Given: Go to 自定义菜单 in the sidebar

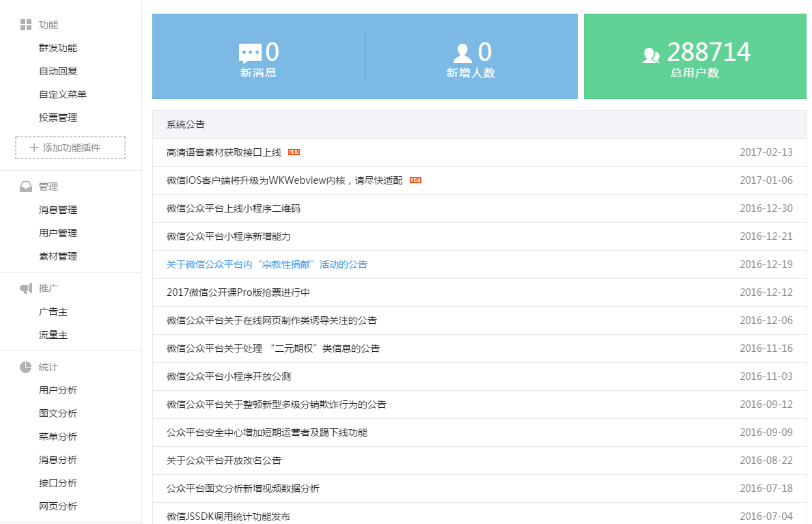Looking at the screenshot, I should point(63,94).
